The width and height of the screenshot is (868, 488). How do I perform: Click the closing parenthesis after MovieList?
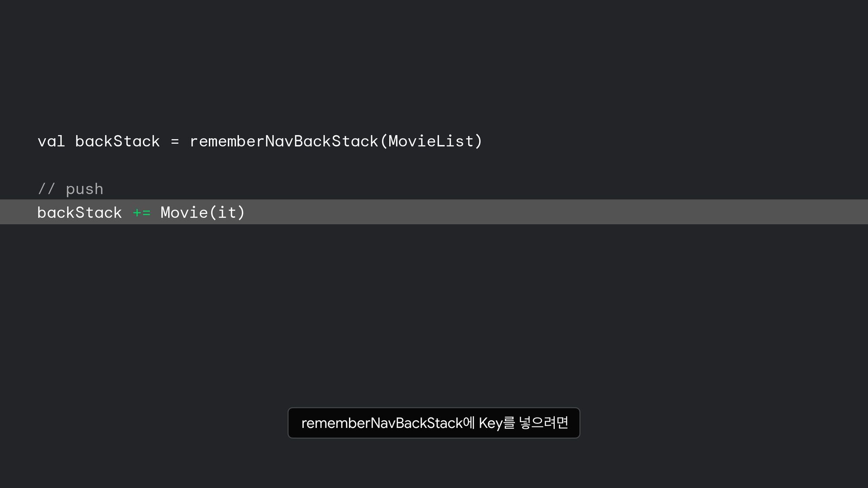478,141
